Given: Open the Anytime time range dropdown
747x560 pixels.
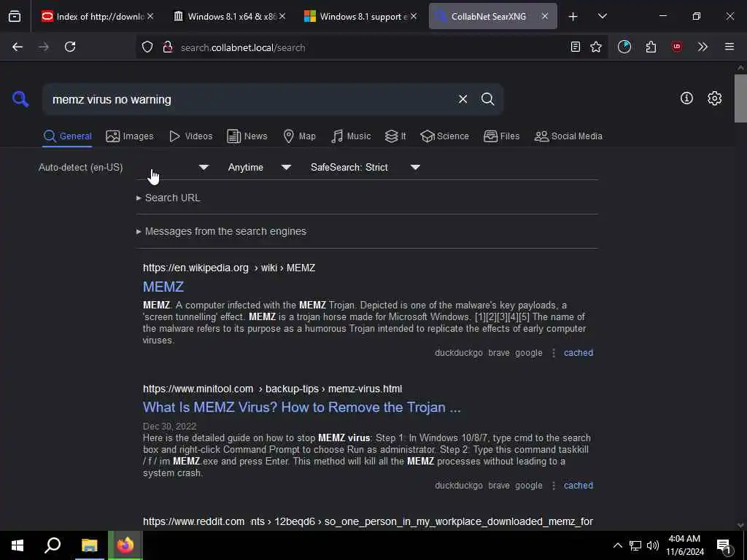Looking at the screenshot, I should coord(259,167).
